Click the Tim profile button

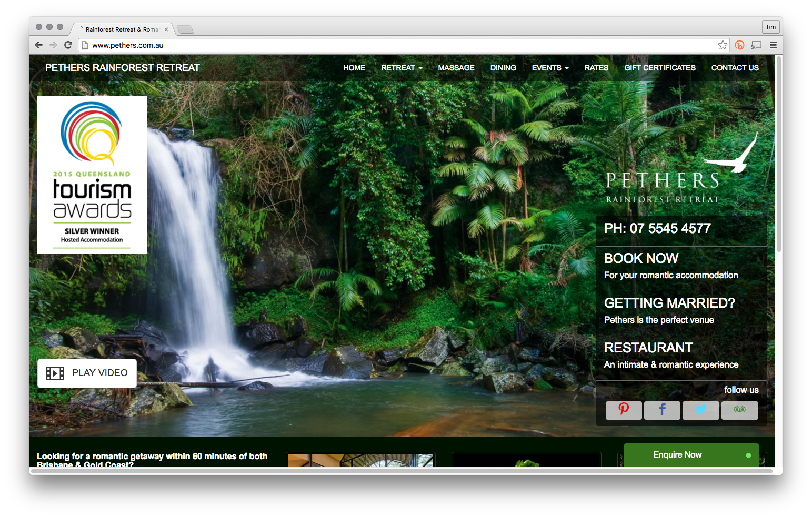(x=771, y=27)
